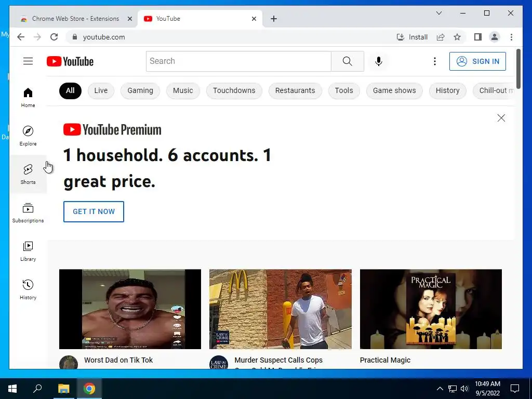
Task: Click the Install app button
Action: pyautogui.click(x=412, y=37)
